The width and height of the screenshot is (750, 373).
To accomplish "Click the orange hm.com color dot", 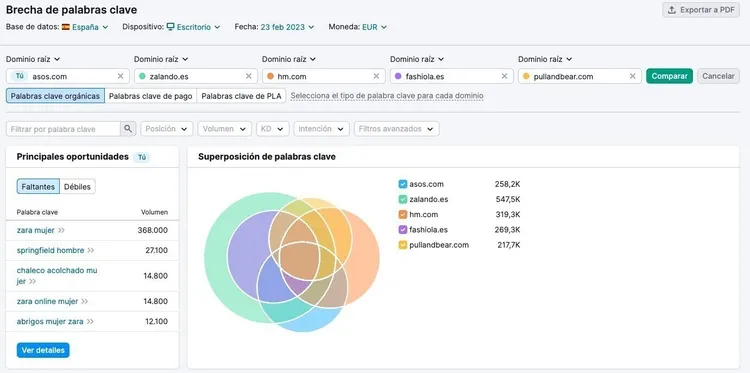I will (x=270, y=76).
